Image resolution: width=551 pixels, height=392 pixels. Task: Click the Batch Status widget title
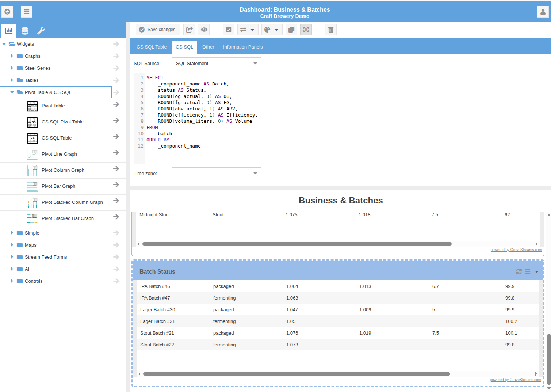[157, 271]
